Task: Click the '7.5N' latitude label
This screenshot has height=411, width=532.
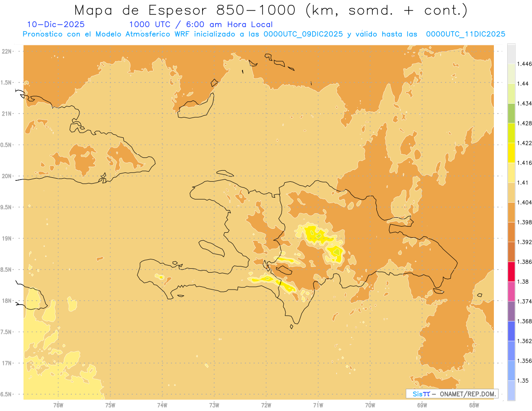Action: pyautogui.click(x=7, y=332)
